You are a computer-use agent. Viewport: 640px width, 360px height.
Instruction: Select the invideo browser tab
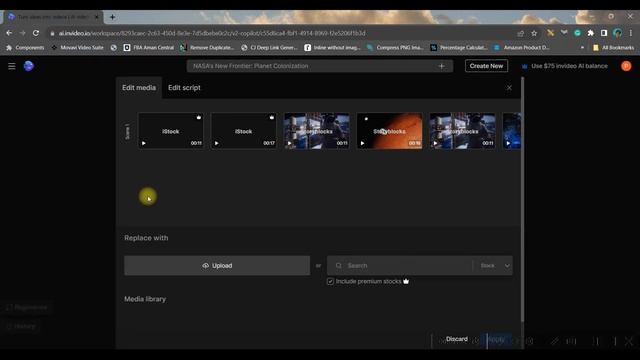coord(53,17)
